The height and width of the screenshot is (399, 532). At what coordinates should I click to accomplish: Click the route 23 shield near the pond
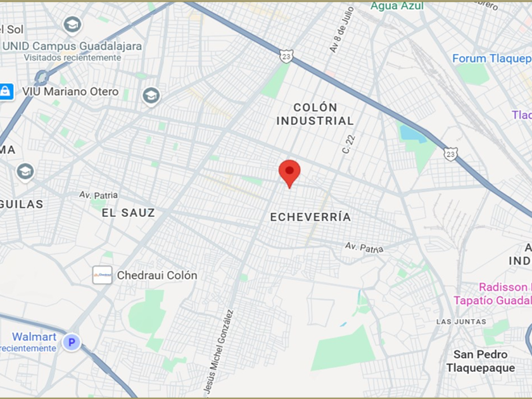click(450, 154)
